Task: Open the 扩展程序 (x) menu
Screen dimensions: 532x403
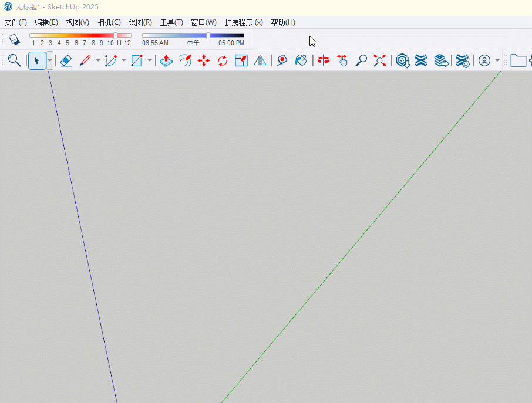Action: tap(244, 22)
